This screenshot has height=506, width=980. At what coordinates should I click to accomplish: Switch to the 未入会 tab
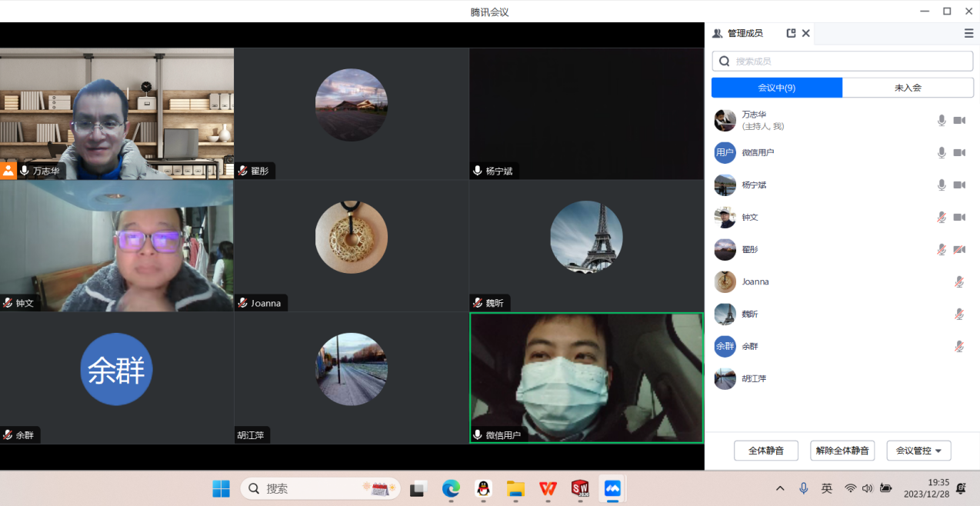(908, 88)
